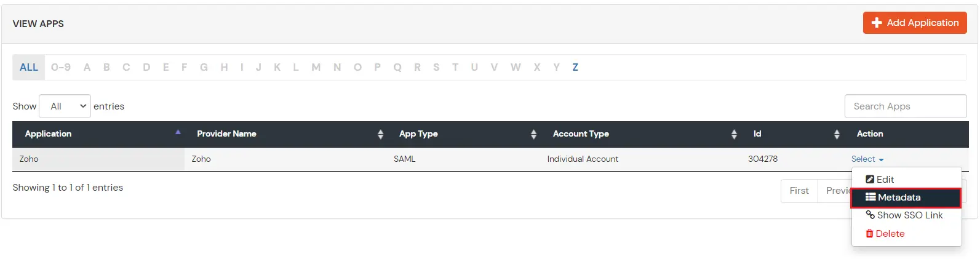Choose Edit from the action menu
Screen dimensions: 980x259
pyautogui.click(x=906, y=179)
